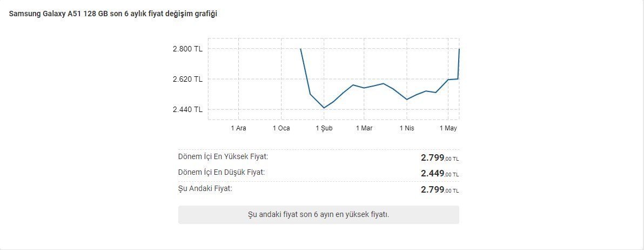Click the 'Dönem İçi En Düşük Fiyat' label
Viewport: 644px width, 250px height.
pyautogui.click(x=222, y=173)
